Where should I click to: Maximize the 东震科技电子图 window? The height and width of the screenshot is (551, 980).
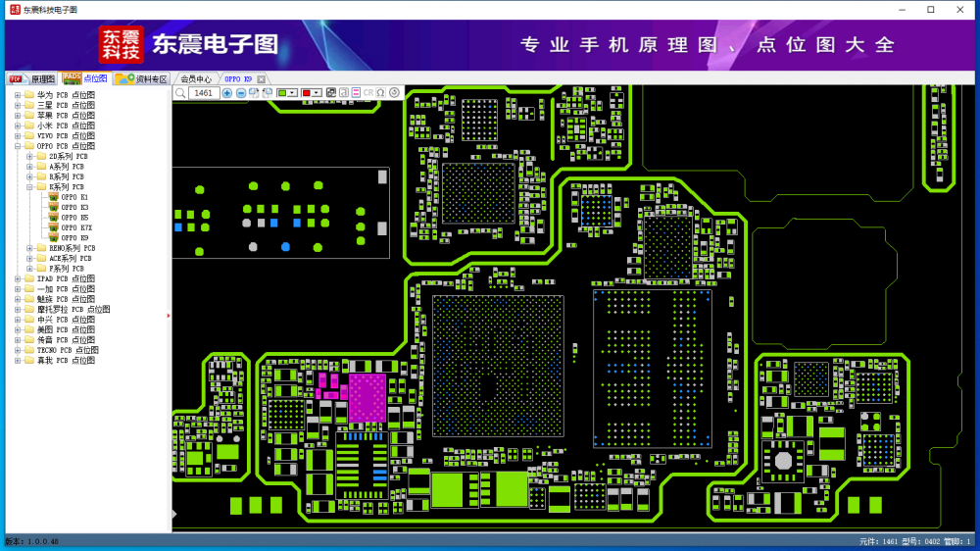(x=931, y=10)
